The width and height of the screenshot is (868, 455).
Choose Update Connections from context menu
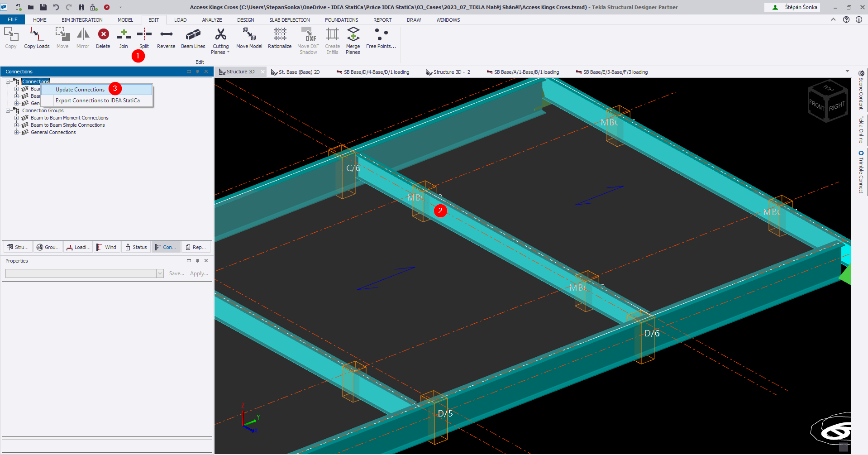tap(80, 90)
